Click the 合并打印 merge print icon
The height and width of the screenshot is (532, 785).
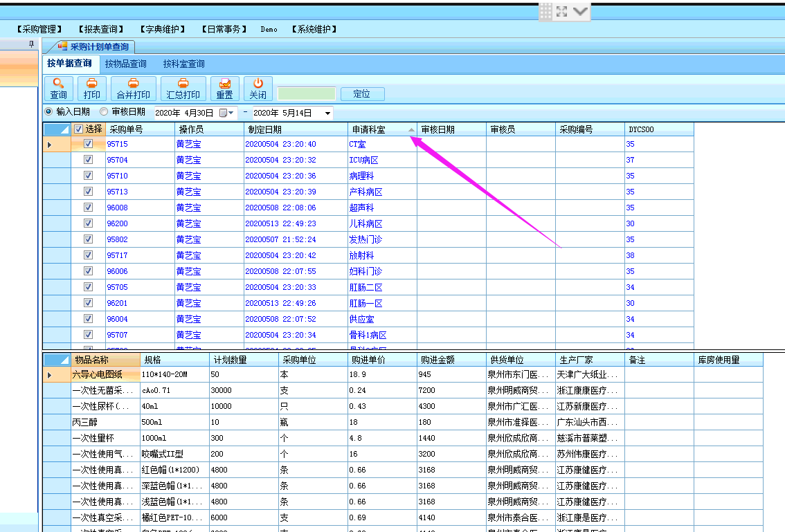(x=133, y=89)
